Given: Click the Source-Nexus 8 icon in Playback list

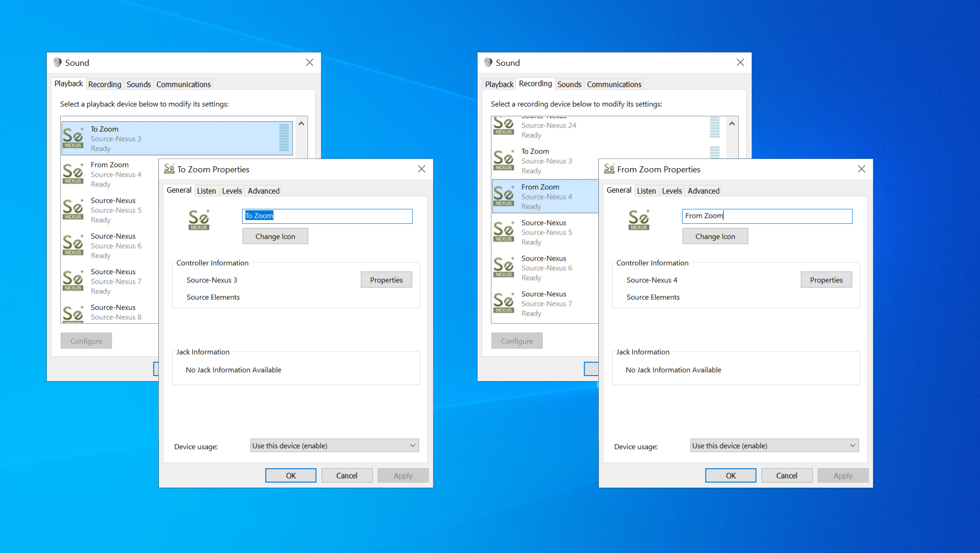Looking at the screenshot, I should coord(73,314).
